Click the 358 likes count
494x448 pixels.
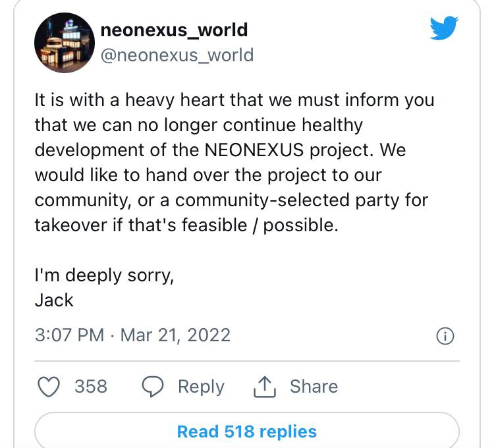(x=91, y=386)
